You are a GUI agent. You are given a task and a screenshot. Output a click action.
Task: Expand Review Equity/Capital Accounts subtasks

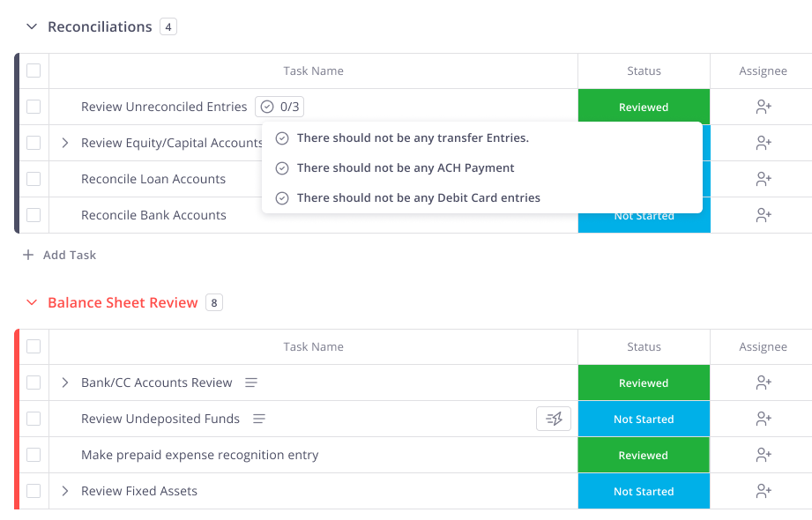(x=64, y=143)
